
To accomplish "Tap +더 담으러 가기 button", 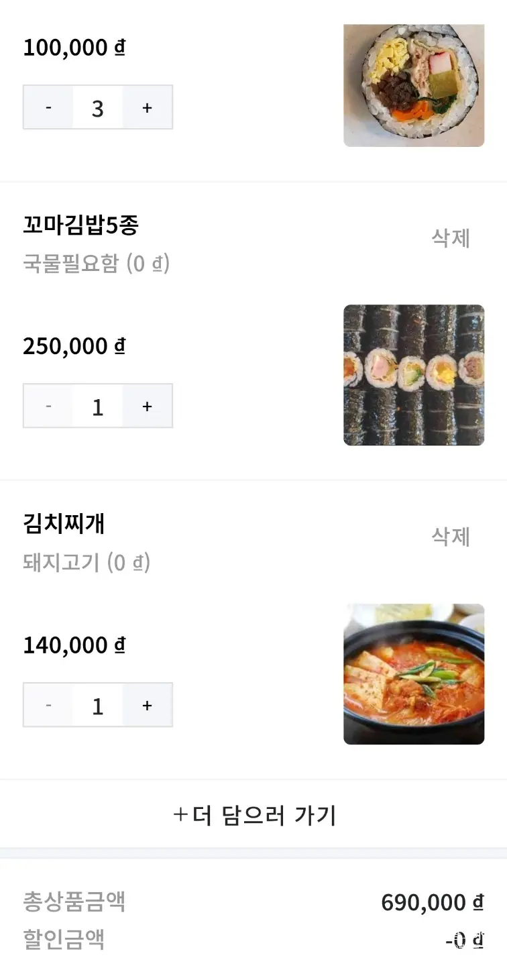I will click(253, 814).
